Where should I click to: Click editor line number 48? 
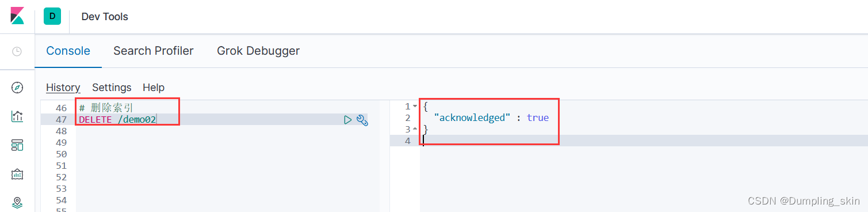click(62, 131)
